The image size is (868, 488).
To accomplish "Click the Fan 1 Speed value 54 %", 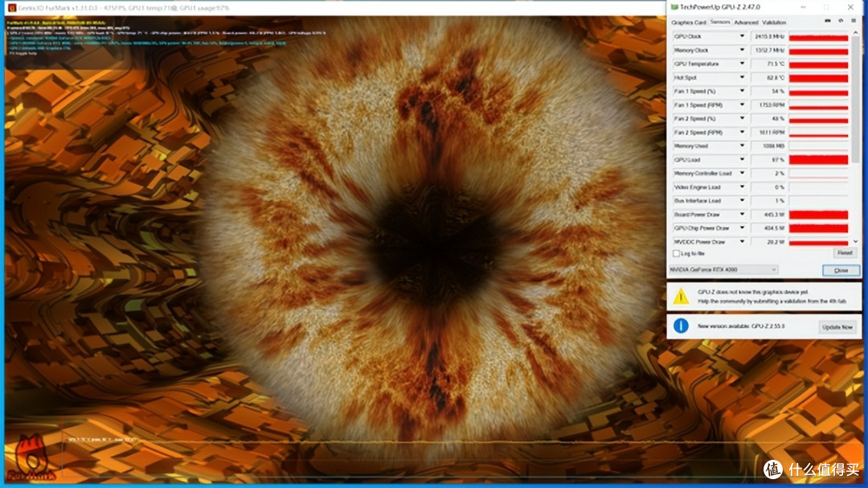I will click(x=778, y=92).
